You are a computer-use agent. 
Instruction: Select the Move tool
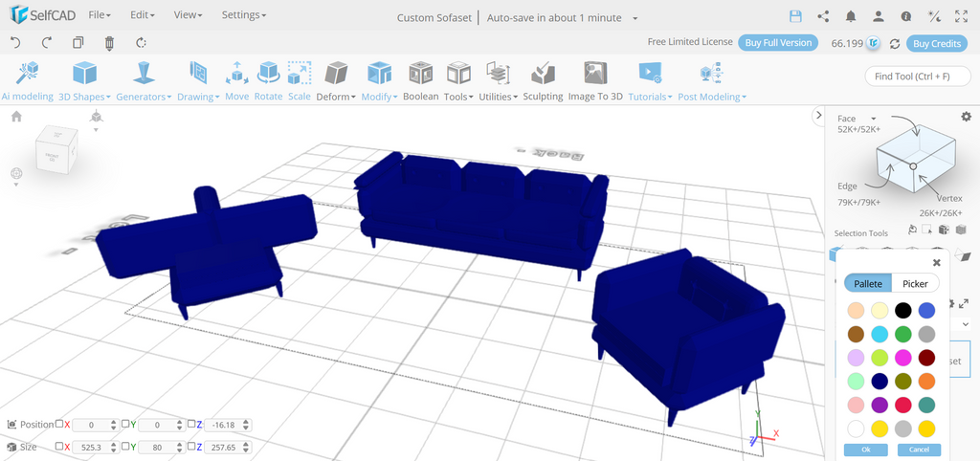click(237, 81)
